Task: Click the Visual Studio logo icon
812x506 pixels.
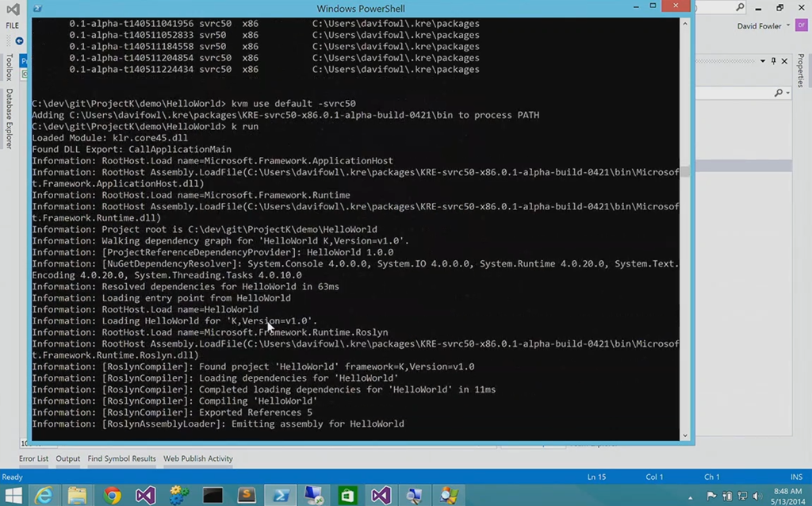Action: (13, 9)
